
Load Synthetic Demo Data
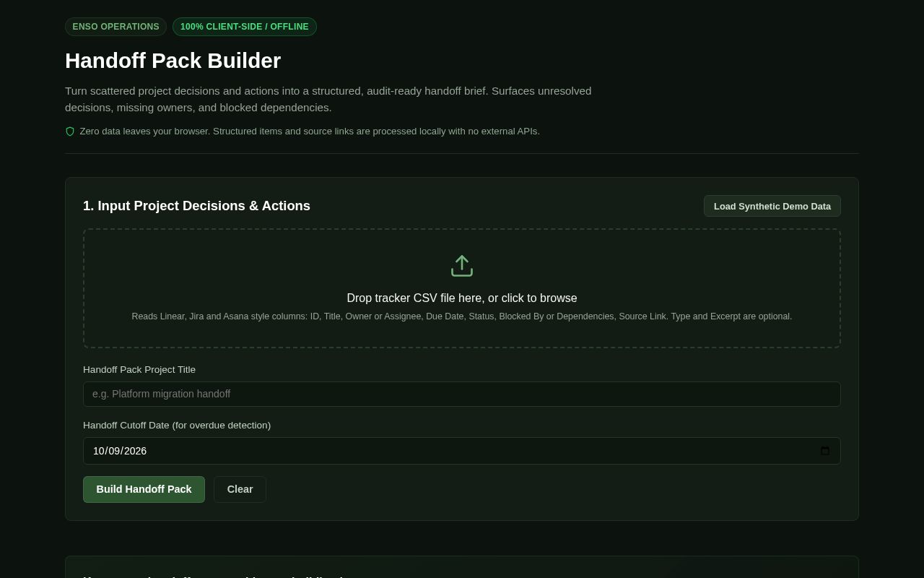(772, 206)
